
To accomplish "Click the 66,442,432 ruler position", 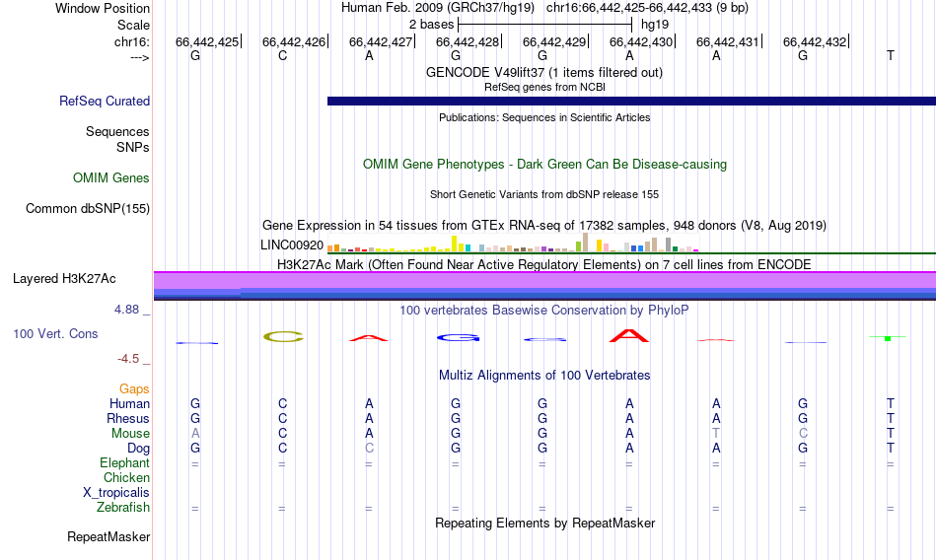I will (x=815, y=41).
